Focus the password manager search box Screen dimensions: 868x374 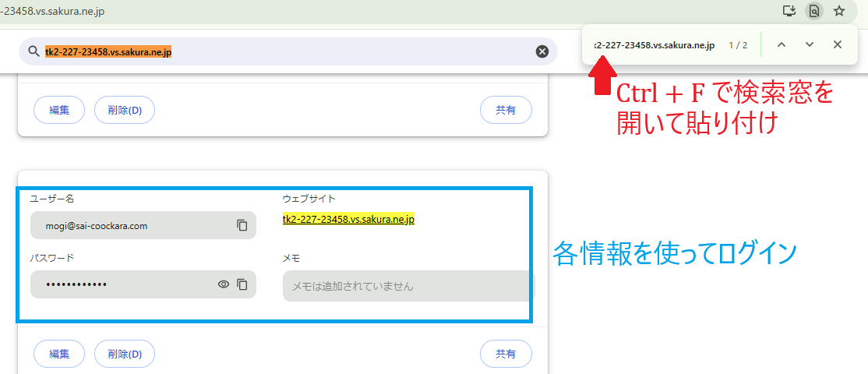pyautogui.click(x=288, y=51)
